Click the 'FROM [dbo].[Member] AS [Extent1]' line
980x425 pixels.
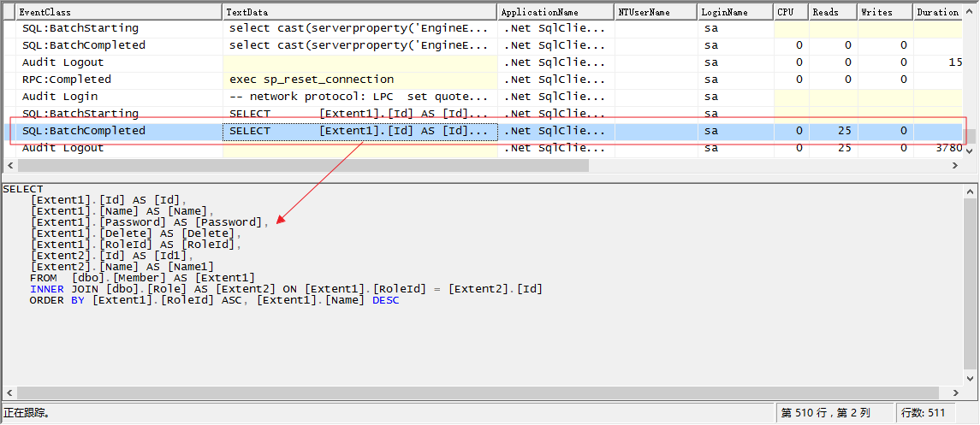pyautogui.click(x=142, y=278)
